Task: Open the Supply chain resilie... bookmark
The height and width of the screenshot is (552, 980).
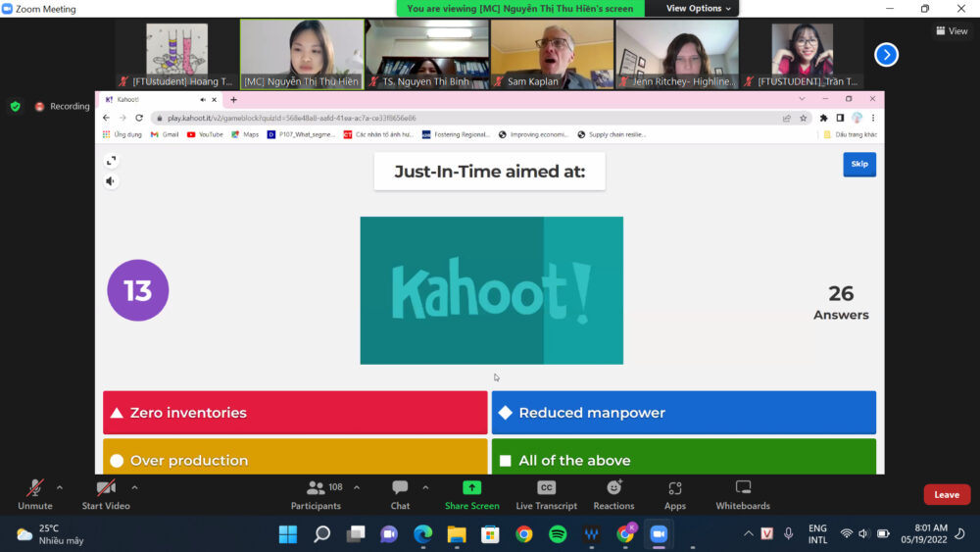Action: [x=612, y=134]
